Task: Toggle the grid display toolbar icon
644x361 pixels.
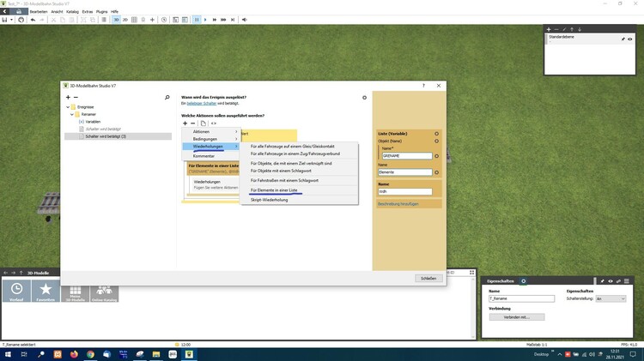Action: click(x=134, y=20)
